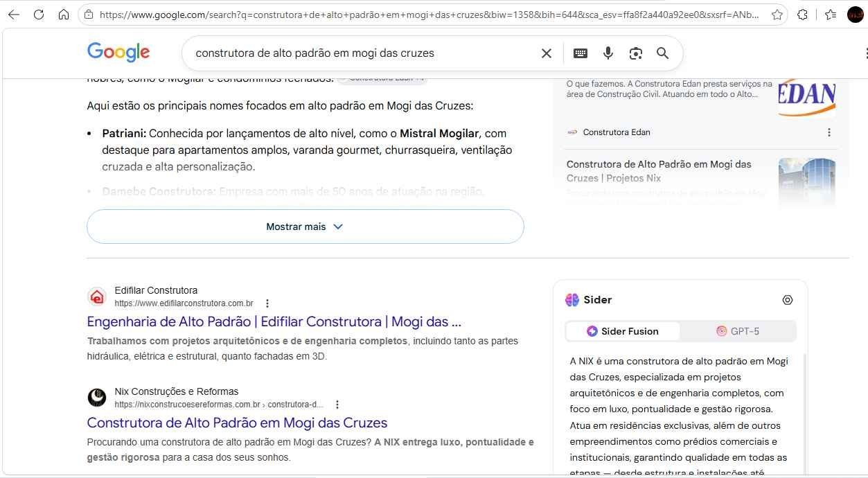The height and width of the screenshot is (478, 868).
Task: Open the browser extensions puzzle icon
Action: (x=803, y=15)
